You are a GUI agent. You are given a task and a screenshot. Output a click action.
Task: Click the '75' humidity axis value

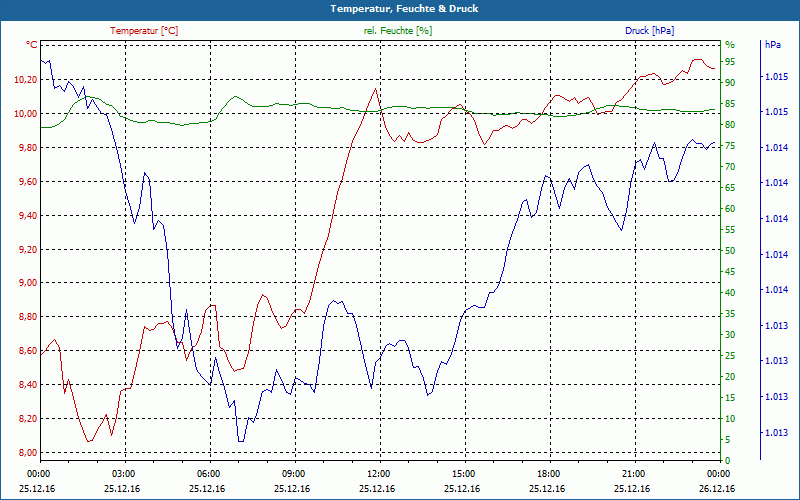click(730, 146)
